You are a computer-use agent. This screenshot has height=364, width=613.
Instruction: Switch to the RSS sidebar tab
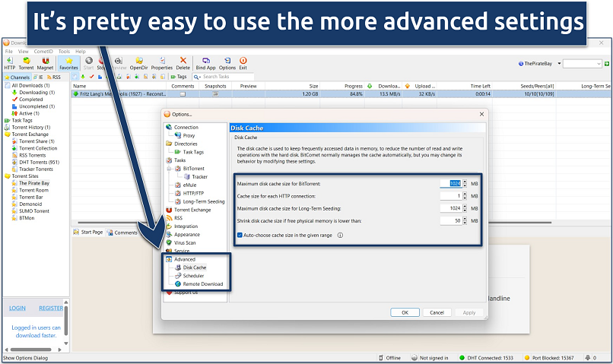click(54, 78)
